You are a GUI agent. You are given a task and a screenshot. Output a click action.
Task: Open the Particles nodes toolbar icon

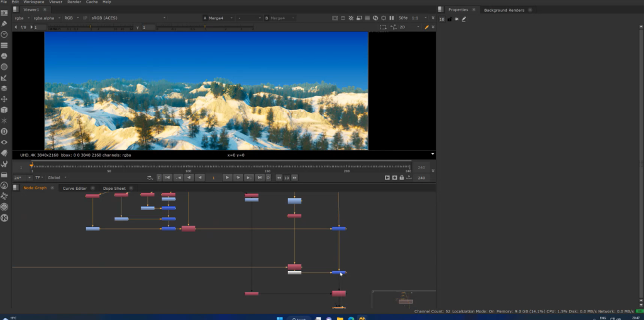click(4, 120)
